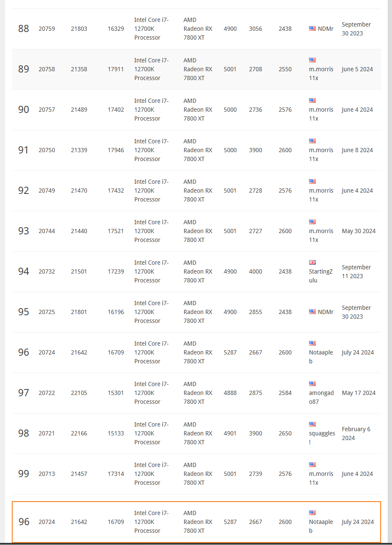Select the flag icon above amongado87
The width and height of the screenshot is (392, 545).
click(x=312, y=384)
